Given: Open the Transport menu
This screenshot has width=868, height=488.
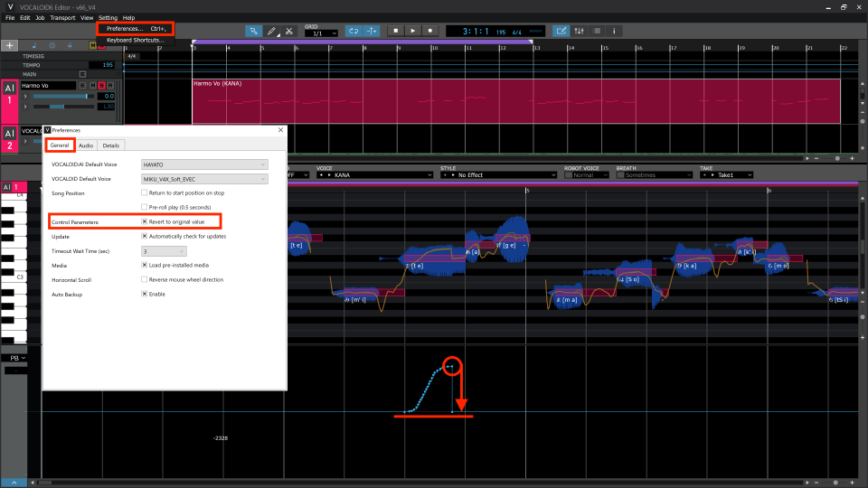Looking at the screenshot, I should (x=62, y=18).
